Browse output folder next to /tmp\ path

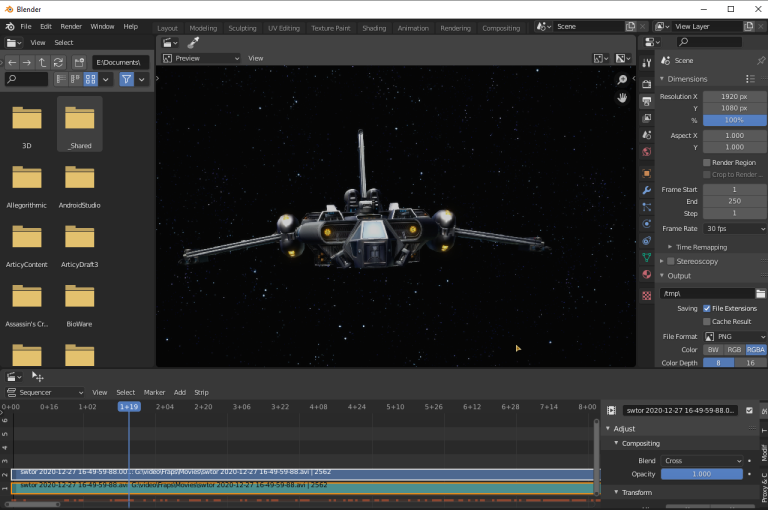[761, 293]
